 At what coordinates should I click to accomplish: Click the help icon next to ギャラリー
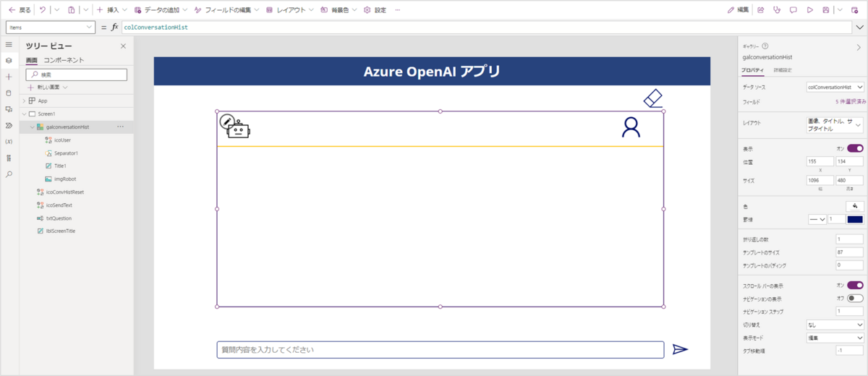coord(765,46)
